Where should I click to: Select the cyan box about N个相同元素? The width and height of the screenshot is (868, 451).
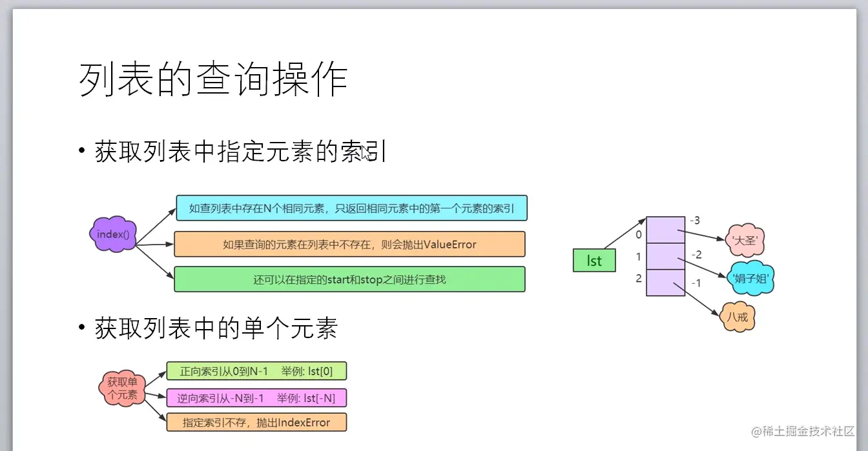pyautogui.click(x=351, y=208)
